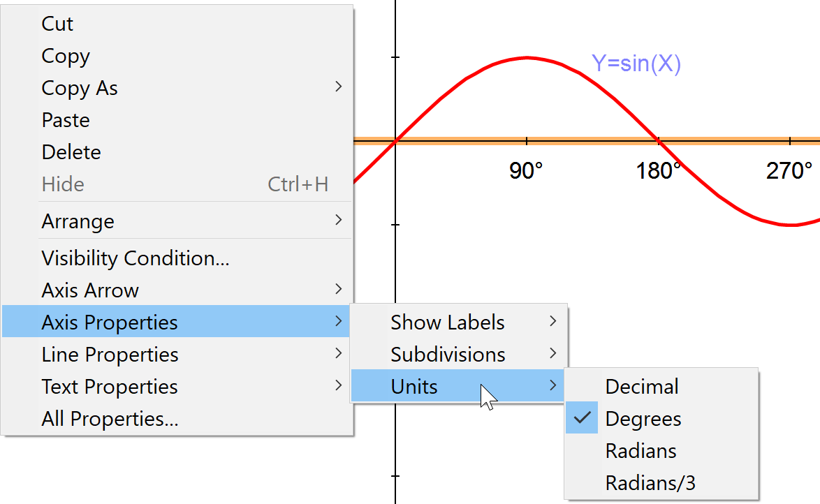This screenshot has width=820, height=504.
Task: Choose the Radians/3 unit option
Action: pyautogui.click(x=650, y=483)
